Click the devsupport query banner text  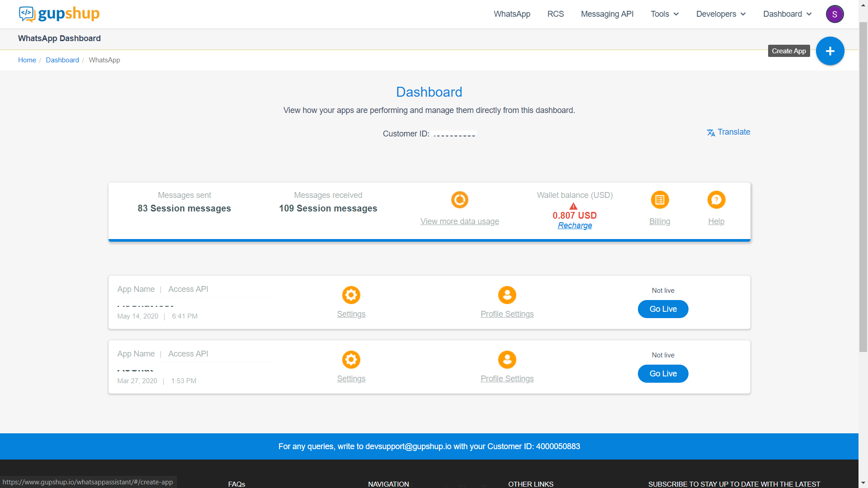[429, 446]
